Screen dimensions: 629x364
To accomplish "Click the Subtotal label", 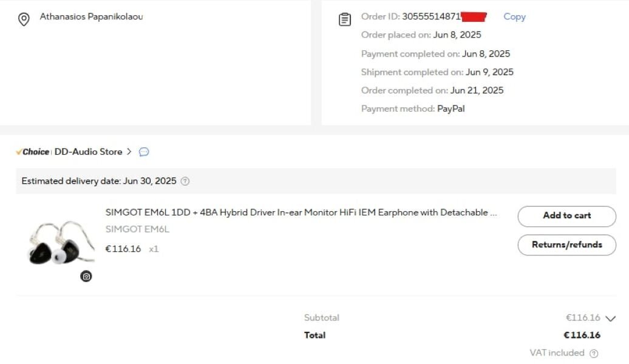I will coord(321,318).
